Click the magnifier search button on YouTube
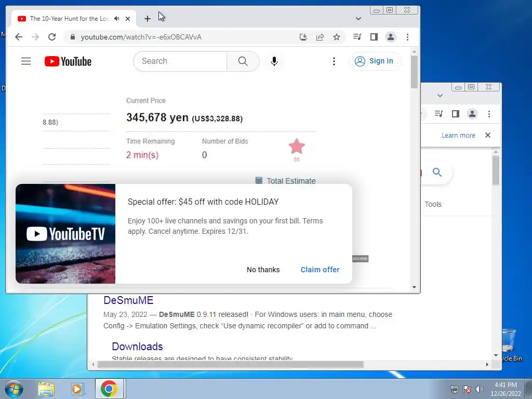The height and width of the screenshot is (399, 532). point(243,61)
